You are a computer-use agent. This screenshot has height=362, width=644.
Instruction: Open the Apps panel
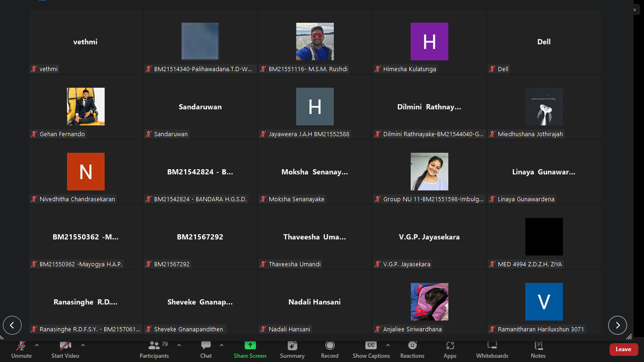pos(450,349)
